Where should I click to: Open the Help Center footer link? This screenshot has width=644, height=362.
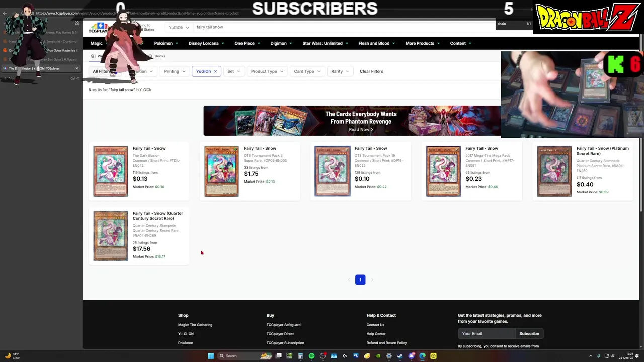(x=376, y=334)
